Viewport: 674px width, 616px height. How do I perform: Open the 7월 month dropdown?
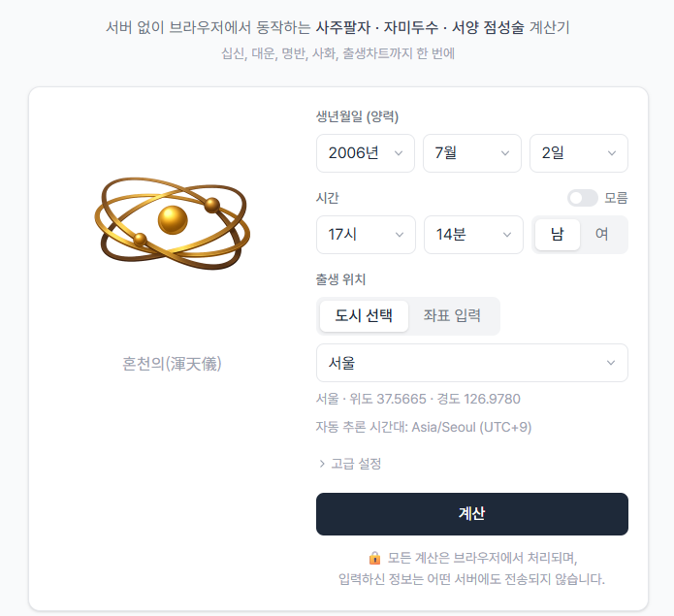tap(472, 153)
